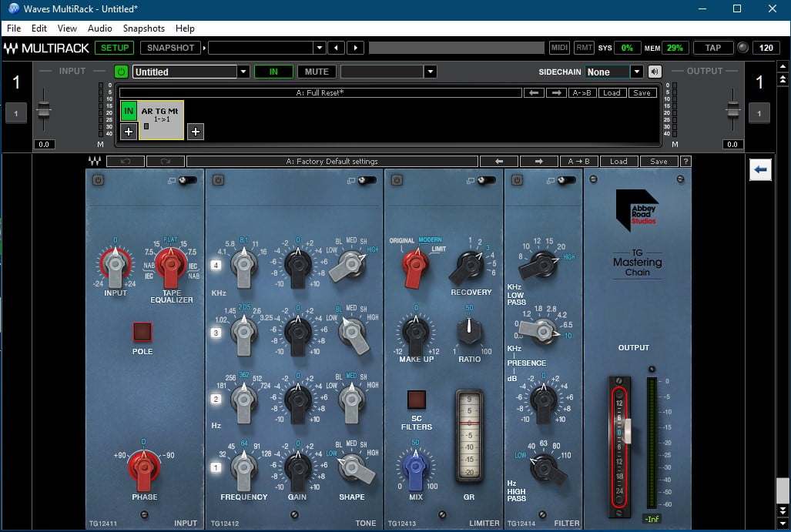
Task: Add plugin before AR TG Mt slot
Action: [x=129, y=132]
